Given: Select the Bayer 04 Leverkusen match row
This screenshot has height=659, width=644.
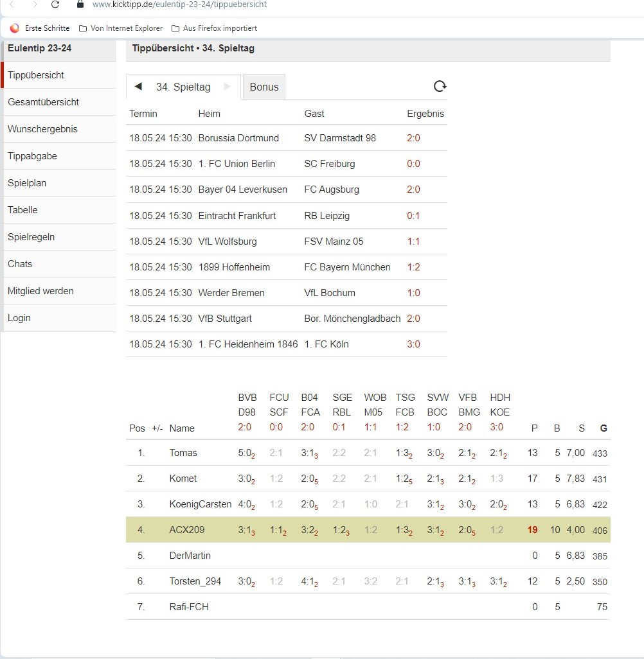Looking at the screenshot, I should [287, 189].
